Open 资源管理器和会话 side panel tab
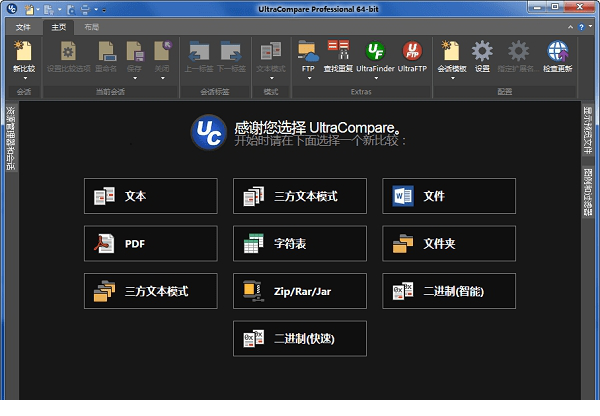Screen dimensions: 600x416 tap(11, 138)
